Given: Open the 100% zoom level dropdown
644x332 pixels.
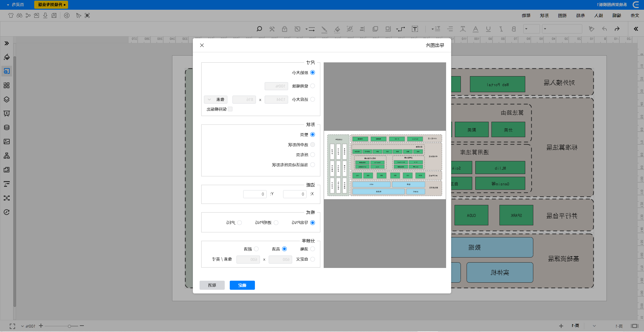Looking at the screenshot, I should pos(28,326).
